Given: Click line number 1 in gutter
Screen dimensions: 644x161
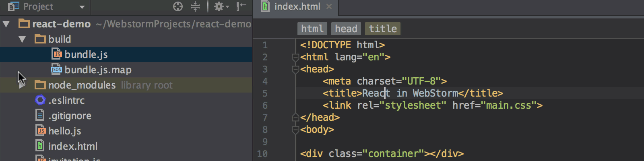Looking at the screenshot, I should (x=265, y=45).
